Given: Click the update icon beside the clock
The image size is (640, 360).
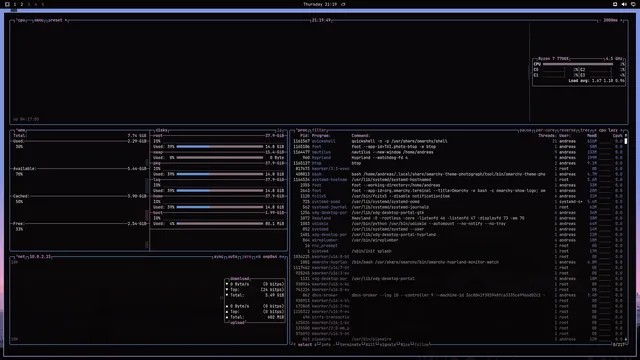Looking at the screenshot, I should [x=343, y=4].
